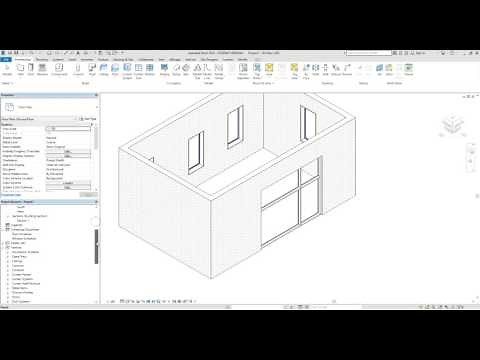Viewport: 480px width, 360px height.
Task: Switch to the Collaborate tab
Action: (x=146, y=59)
